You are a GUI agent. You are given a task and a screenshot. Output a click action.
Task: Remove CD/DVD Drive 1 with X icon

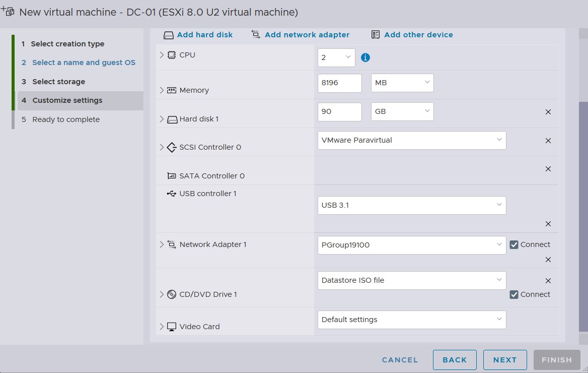pyautogui.click(x=548, y=281)
